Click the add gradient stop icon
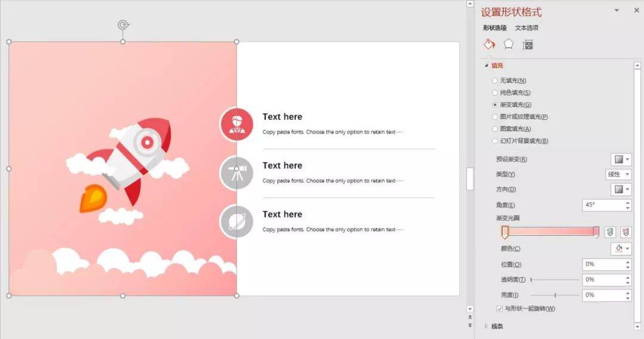The image size is (644, 339). [x=611, y=232]
